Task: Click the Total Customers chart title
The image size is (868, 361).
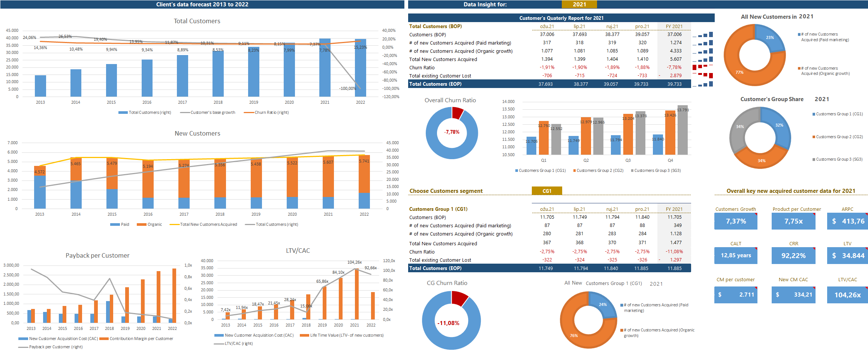Action: coord(197,21)
